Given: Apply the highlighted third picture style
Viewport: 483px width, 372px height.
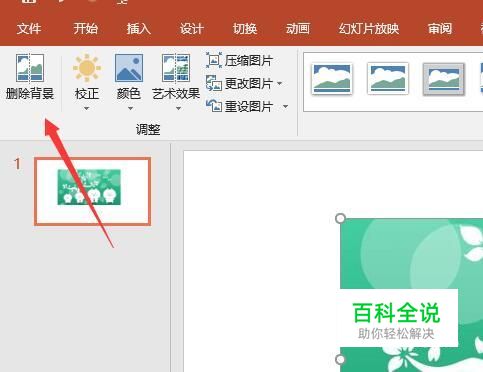Looking at the screenshot, I should click(444, 79).
